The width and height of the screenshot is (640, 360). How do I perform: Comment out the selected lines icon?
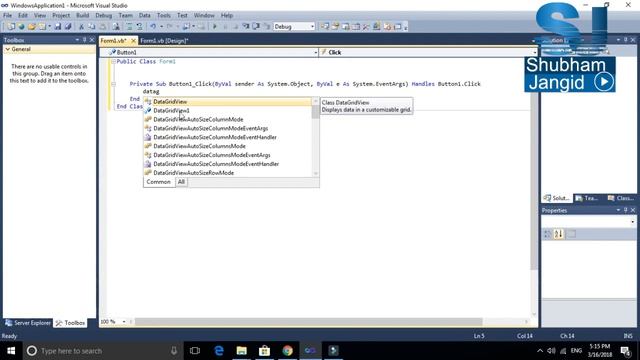[129, 27]
